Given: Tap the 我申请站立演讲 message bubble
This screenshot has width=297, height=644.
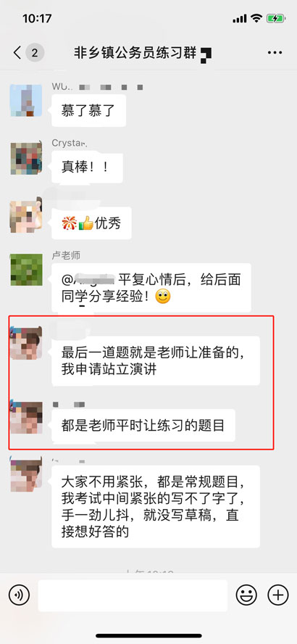Looking at the screenshot, I should (x=156, y=360).
